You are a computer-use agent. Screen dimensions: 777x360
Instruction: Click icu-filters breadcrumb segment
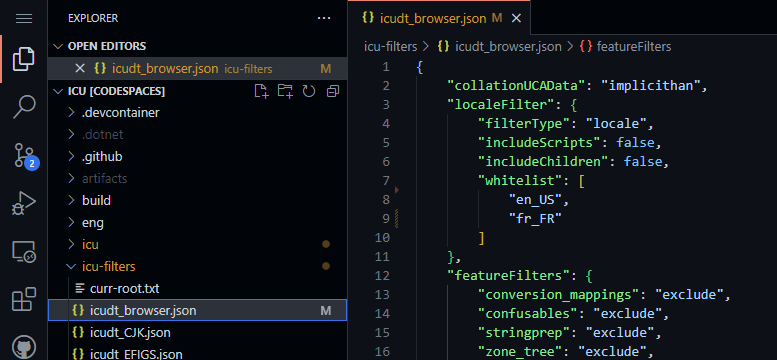click(x=390, y=47)
